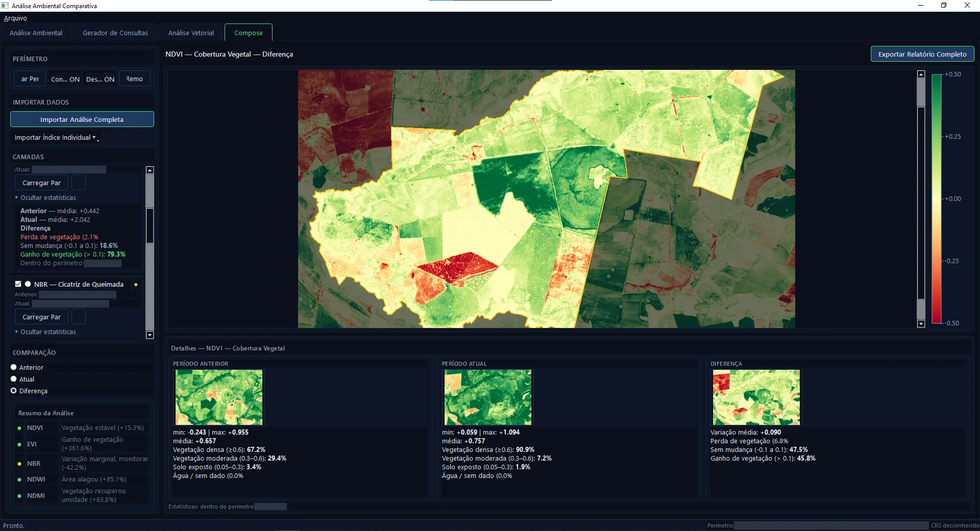Minimize the Análise Ambiental Comparativa window
The image size is (980, 531).
[921, 6]
